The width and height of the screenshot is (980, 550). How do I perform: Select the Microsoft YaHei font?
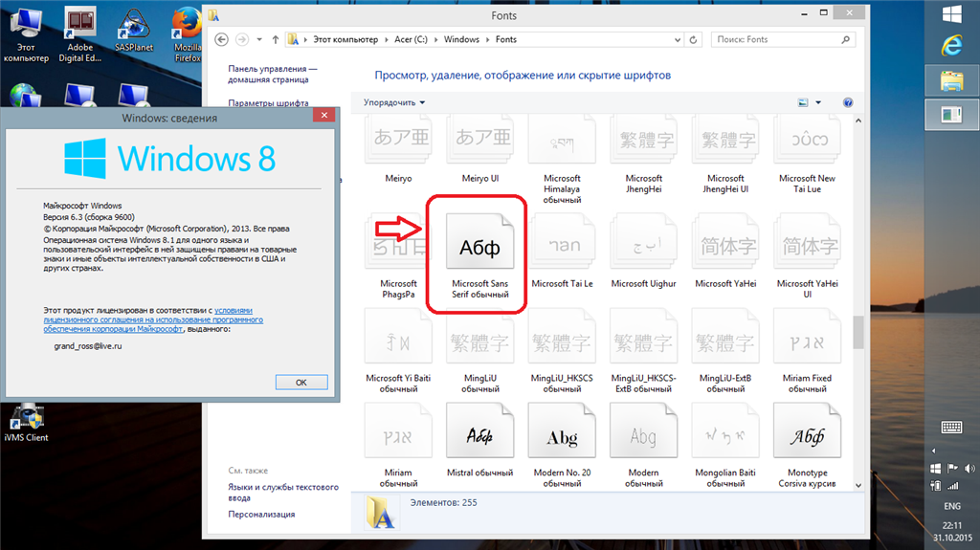pos(725,241)
